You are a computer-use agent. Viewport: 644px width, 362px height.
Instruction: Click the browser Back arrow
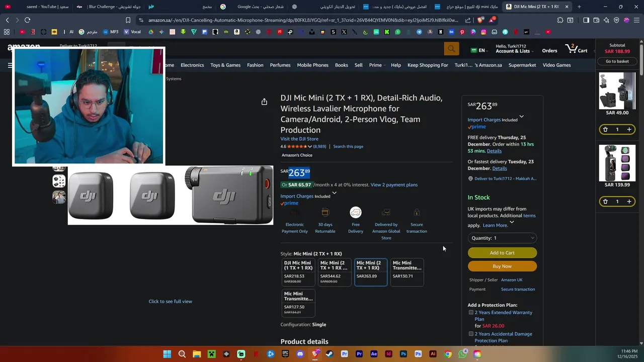click(7, 20)
